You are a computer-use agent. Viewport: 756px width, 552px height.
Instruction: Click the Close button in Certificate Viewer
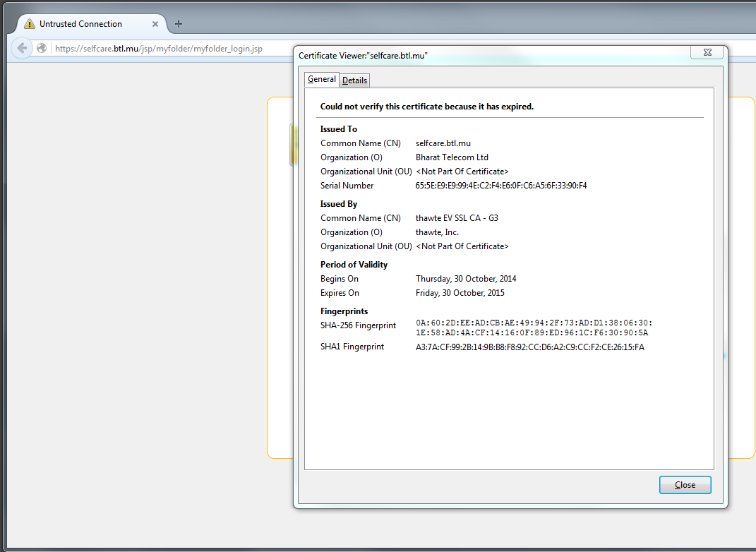tap(685, 485)
